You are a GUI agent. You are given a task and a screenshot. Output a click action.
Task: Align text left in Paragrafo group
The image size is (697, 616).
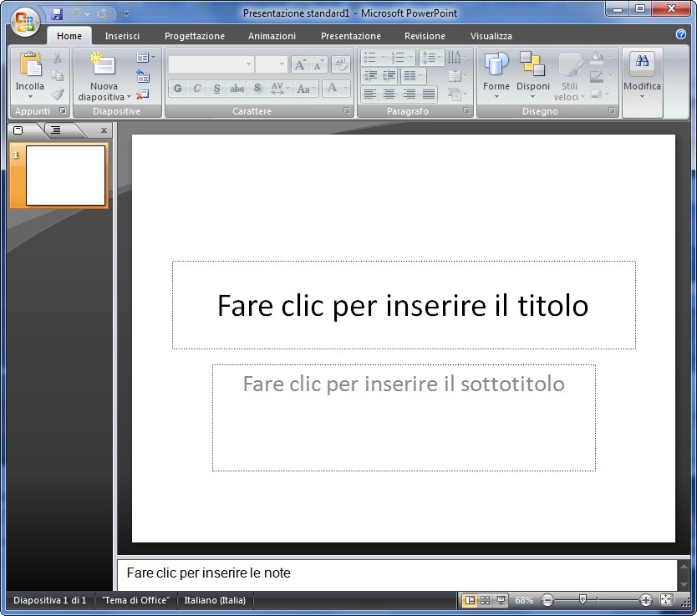(x=370, y=94)
